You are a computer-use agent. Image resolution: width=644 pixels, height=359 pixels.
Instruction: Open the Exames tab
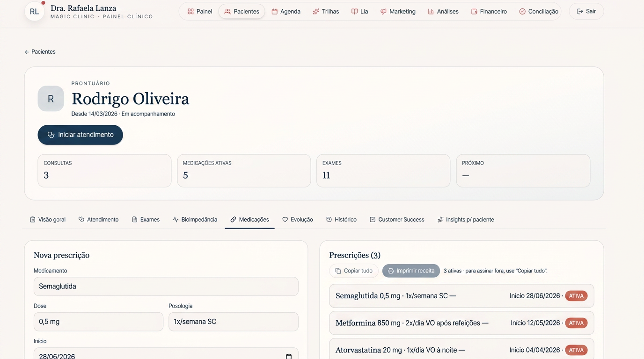pyautogui.click(x=146, y=219)
